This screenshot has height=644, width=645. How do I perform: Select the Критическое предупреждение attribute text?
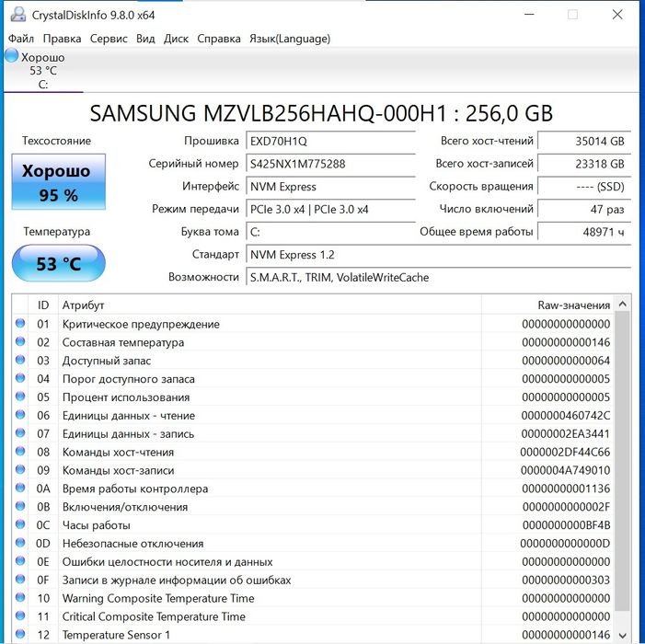click(141, 324)
